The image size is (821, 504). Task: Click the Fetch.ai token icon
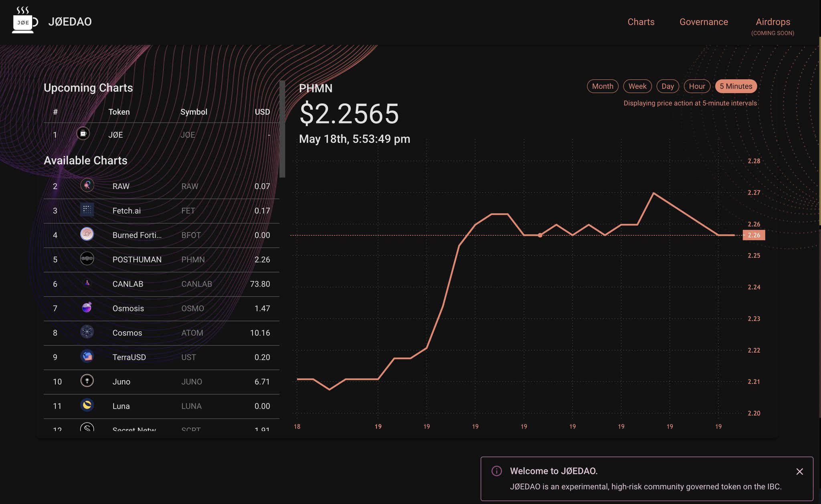click(x=87, y=210)
